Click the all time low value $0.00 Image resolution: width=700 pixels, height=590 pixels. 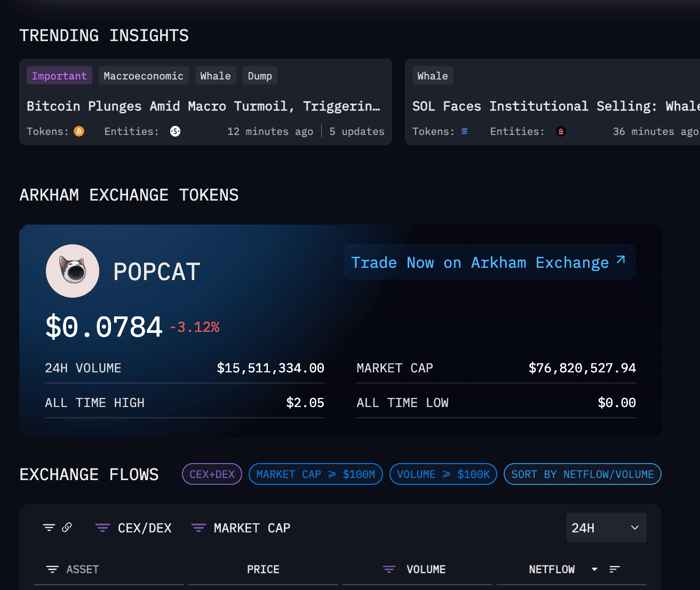(x=617, y=403)
